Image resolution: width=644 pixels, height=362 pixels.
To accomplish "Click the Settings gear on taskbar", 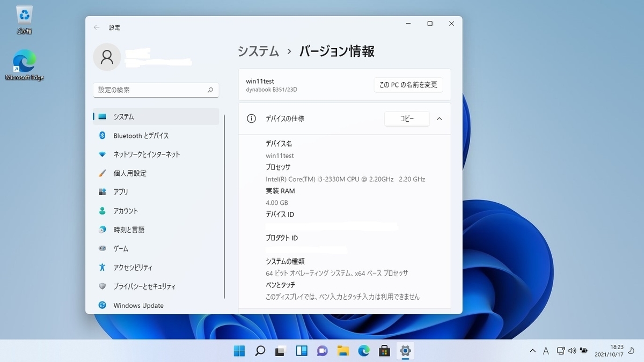I will [405, 351].
